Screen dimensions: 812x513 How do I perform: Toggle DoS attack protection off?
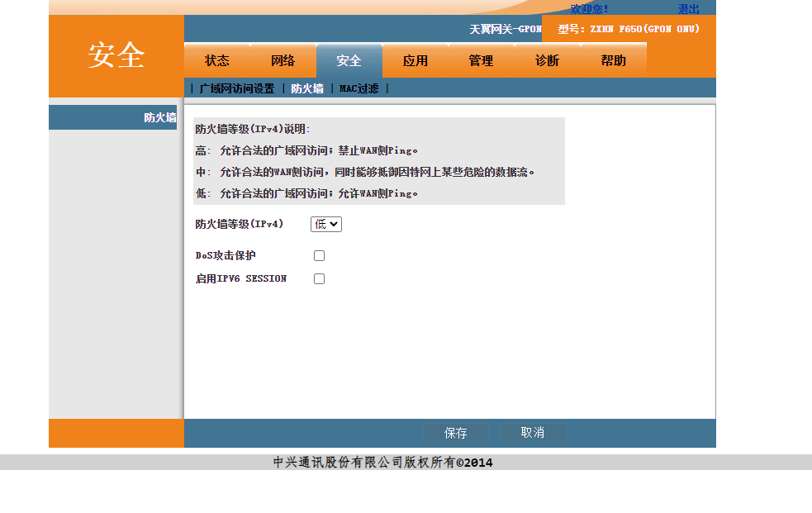pyautogui.click(x=319, y=255)
